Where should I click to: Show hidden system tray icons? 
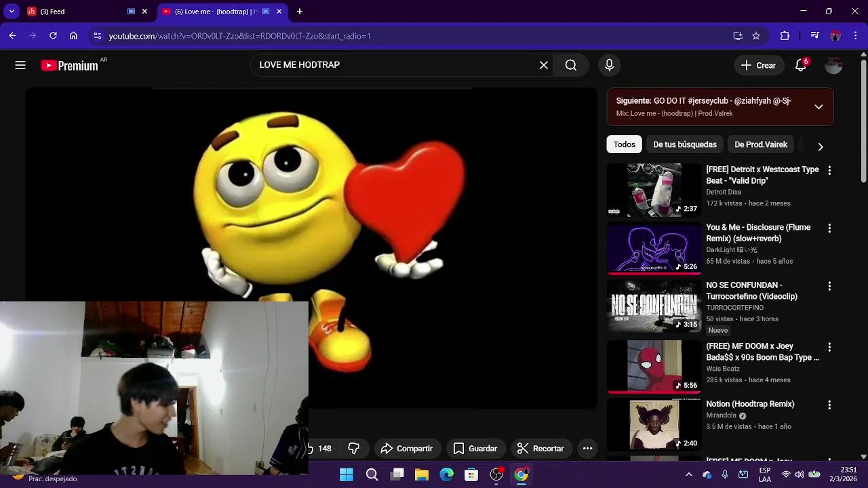tap(689, 474)
